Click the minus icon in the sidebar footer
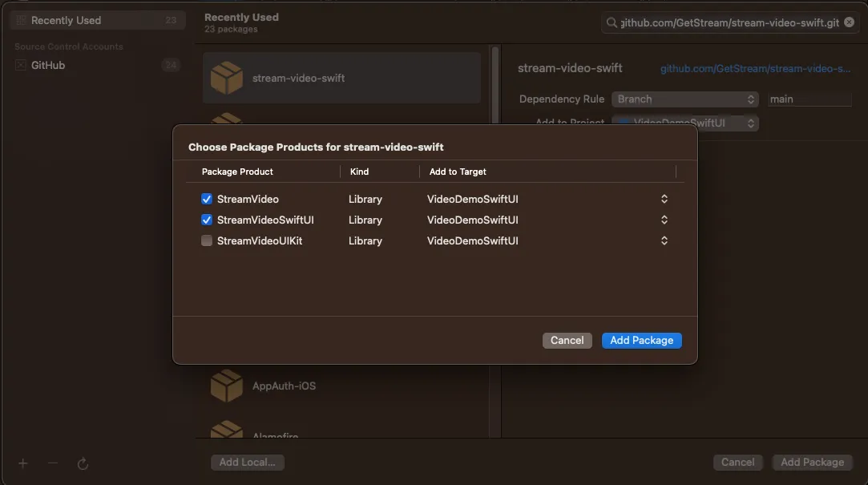Image resolution: width=868 pixels, height=485 pixels. coord(53,463)
